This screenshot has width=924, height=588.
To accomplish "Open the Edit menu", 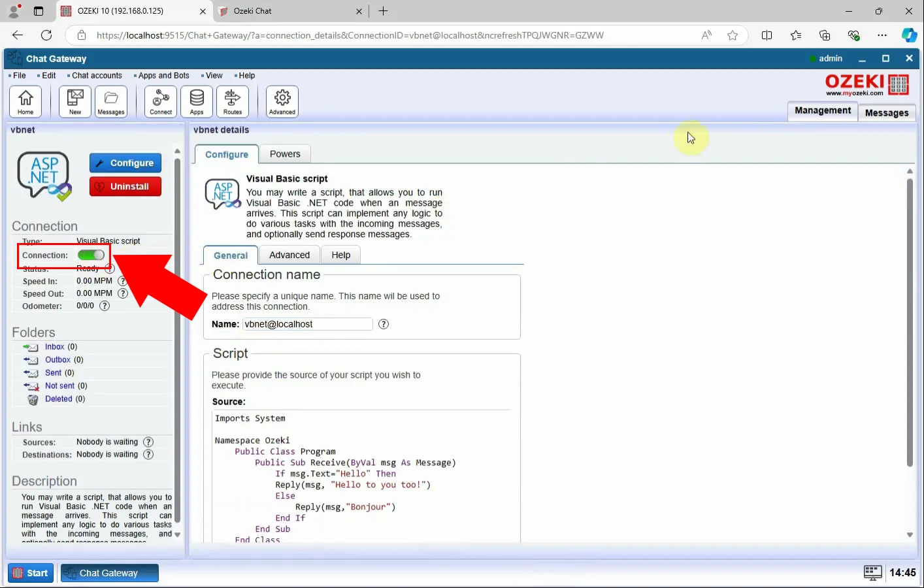I will tap(48, 76).
